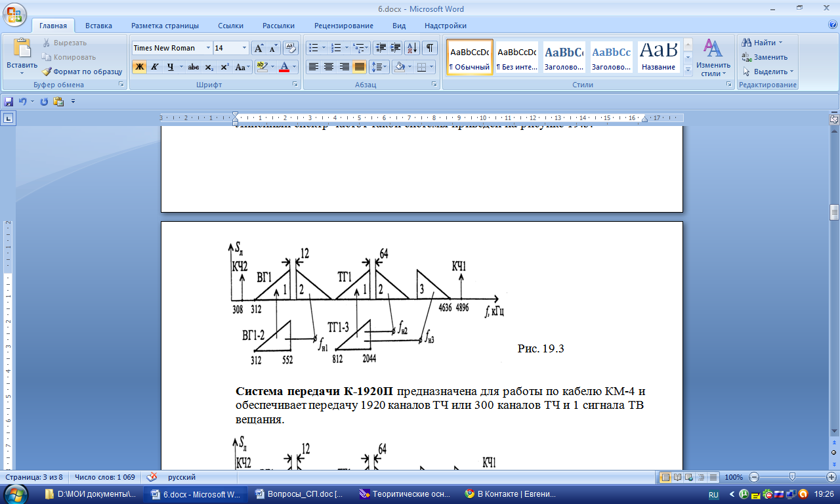Open the Надстройки tab
Viewport: 840px width, 504px height.
[446, 26]
